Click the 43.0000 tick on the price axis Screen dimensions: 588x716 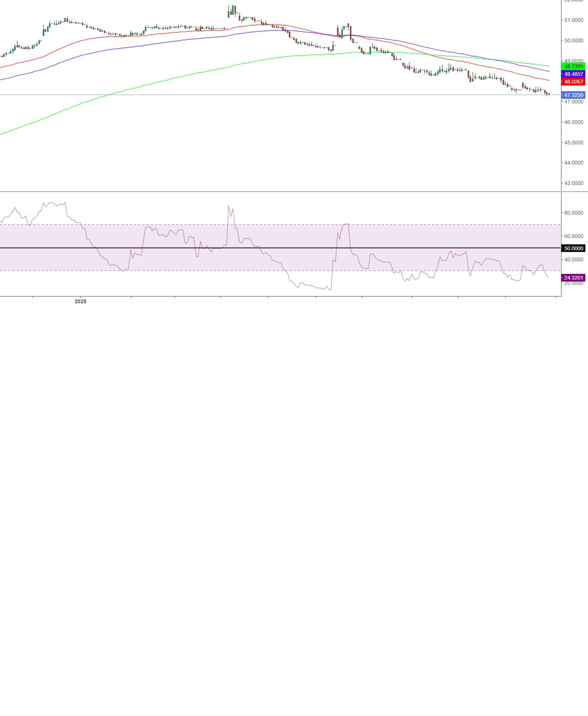574,183
